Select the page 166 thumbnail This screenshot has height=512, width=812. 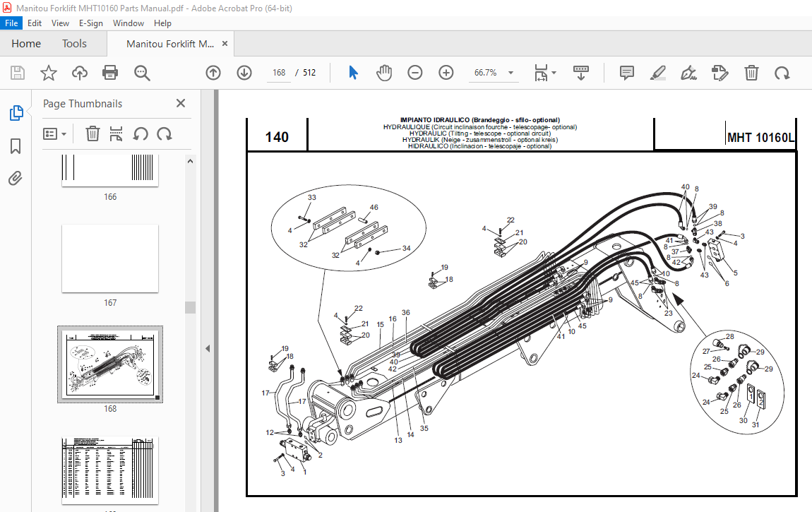click(x=110, y=170)
